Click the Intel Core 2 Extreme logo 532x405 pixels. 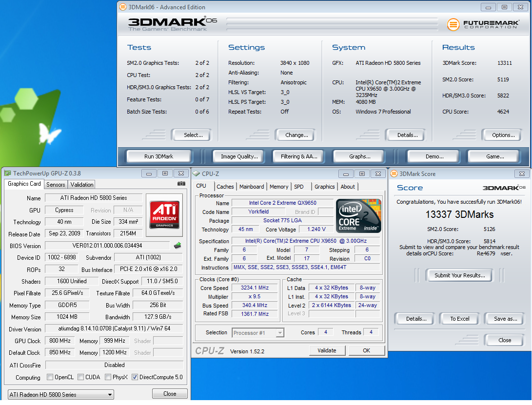[x=358, y=216]
